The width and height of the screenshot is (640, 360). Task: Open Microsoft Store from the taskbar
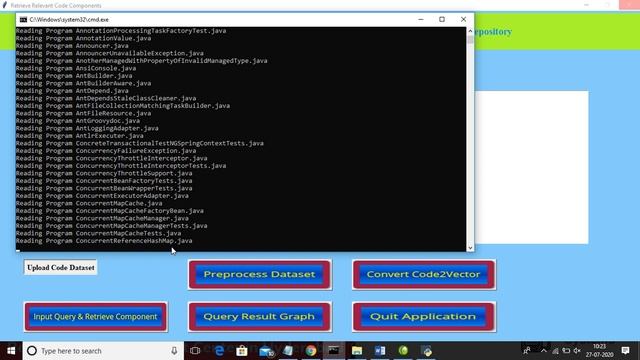tap(242, 351)
